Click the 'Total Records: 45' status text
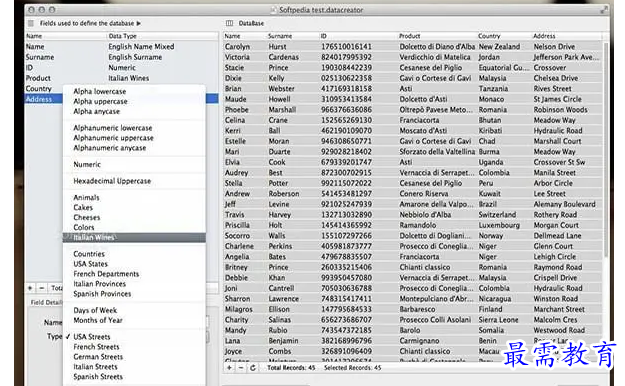Screen dimensions: 625x386 click(291, 368)
